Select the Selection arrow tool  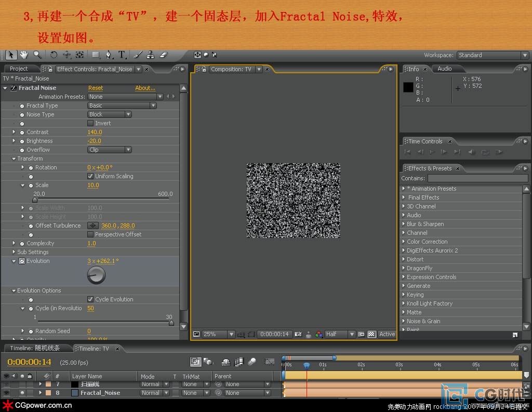pos(11,55)
